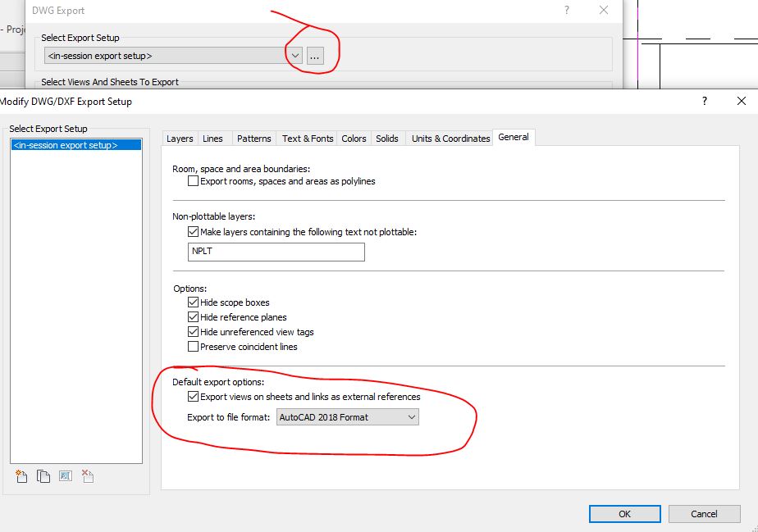Open the Units & Coordinates tab
Screen dimensions: 758x532
point(450,139)
